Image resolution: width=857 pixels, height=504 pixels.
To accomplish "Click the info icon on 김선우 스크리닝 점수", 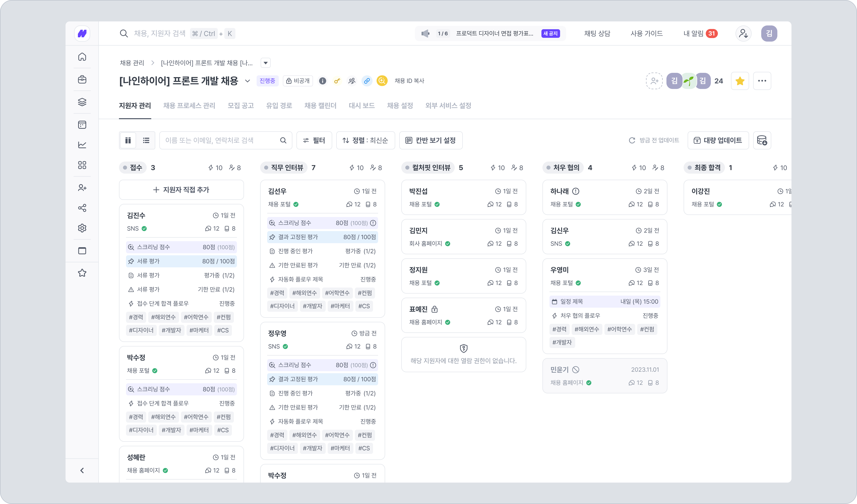I will coord(373,223).
